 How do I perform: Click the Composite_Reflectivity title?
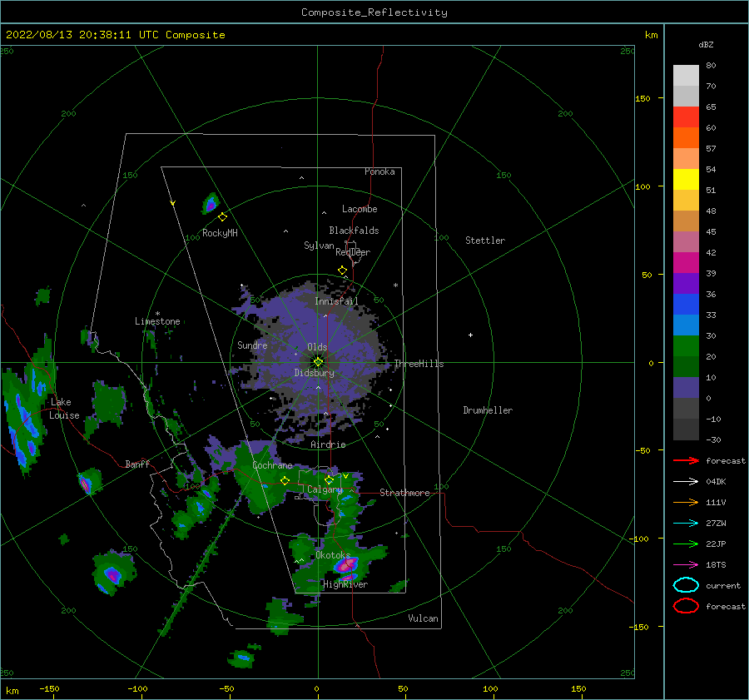coord(374,12)
